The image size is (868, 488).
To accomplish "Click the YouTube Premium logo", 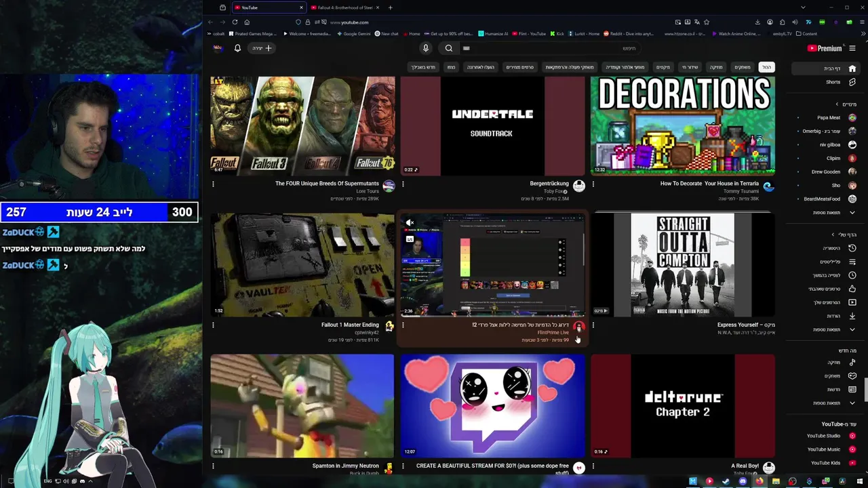I will 825,48.
